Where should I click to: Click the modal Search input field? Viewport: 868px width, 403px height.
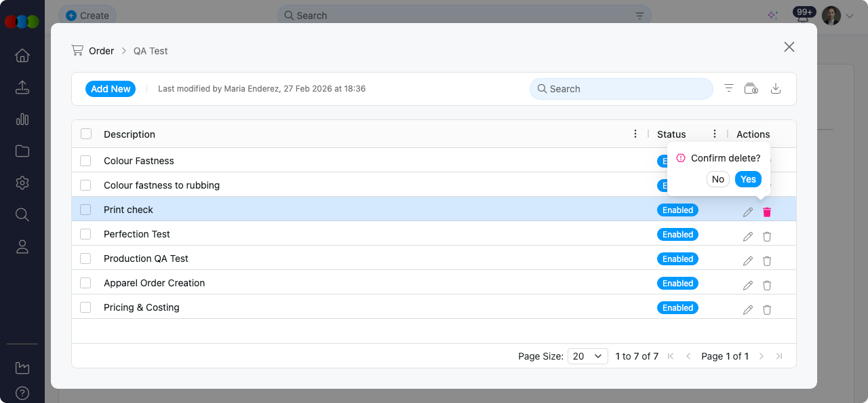click(624, 89)
